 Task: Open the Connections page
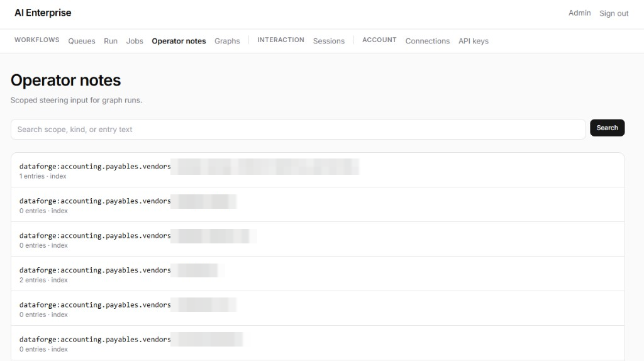click(427, 41)
